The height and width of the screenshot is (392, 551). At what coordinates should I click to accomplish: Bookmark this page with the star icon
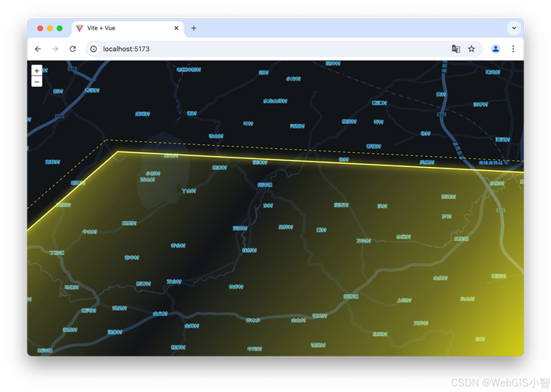pos(472,49)
